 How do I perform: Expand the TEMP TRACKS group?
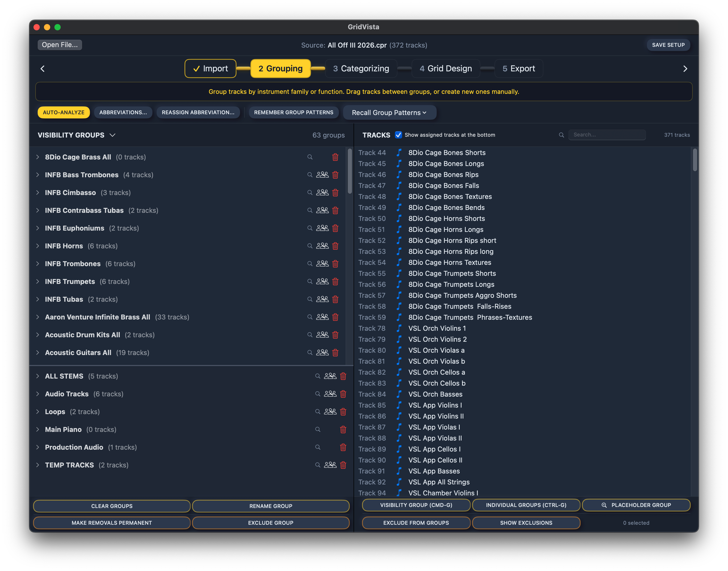pos(37,465)
